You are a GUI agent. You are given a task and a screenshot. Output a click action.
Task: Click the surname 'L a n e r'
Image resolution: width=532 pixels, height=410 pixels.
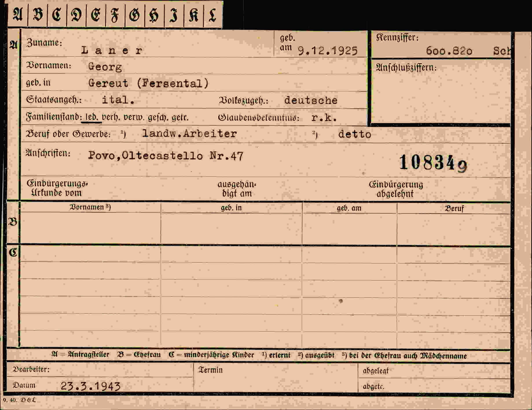(x=112, y=50)
